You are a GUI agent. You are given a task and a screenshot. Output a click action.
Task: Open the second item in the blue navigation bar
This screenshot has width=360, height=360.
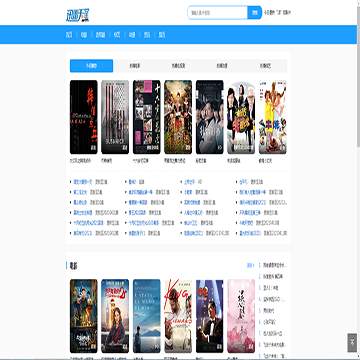coord(84,35)
